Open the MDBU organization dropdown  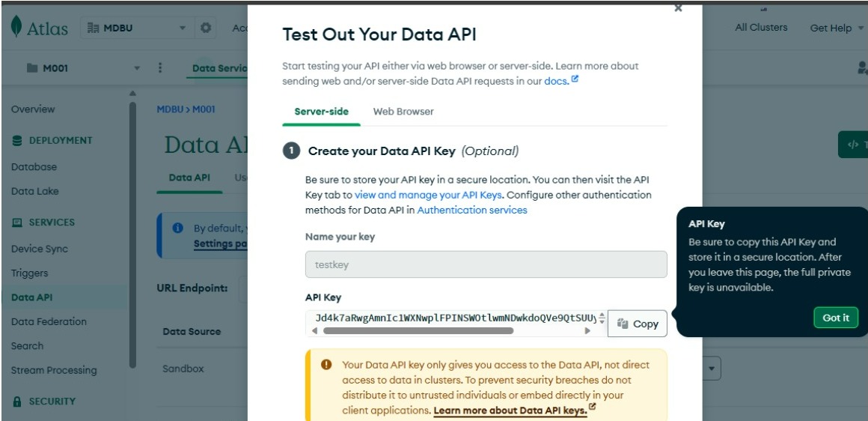tap(137, 28)
